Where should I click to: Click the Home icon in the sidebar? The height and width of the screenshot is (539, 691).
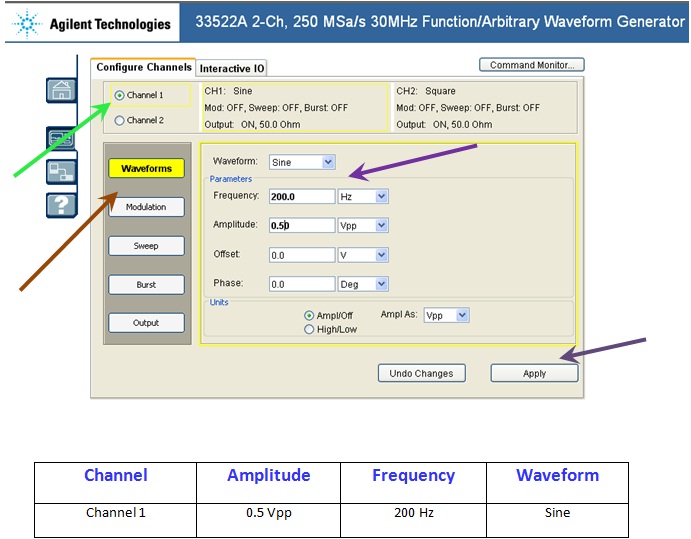click(x=60, y=90)
